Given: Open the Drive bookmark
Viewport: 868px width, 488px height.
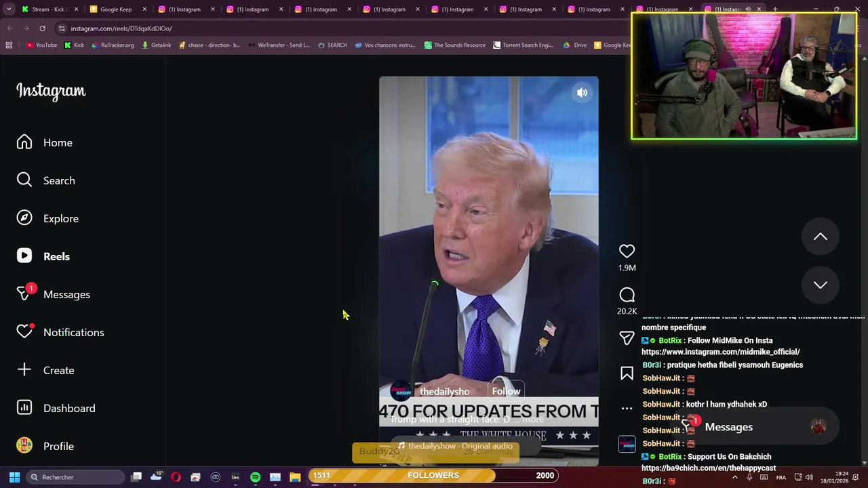Looking at the screenshot, I should (x=575, y=45).
